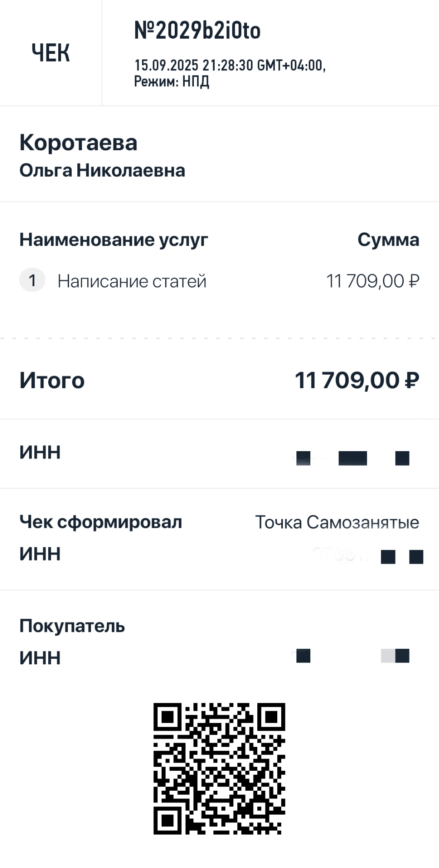Screen dimensions: 439x868
Task: Click the Итого label
Action: 52,380
